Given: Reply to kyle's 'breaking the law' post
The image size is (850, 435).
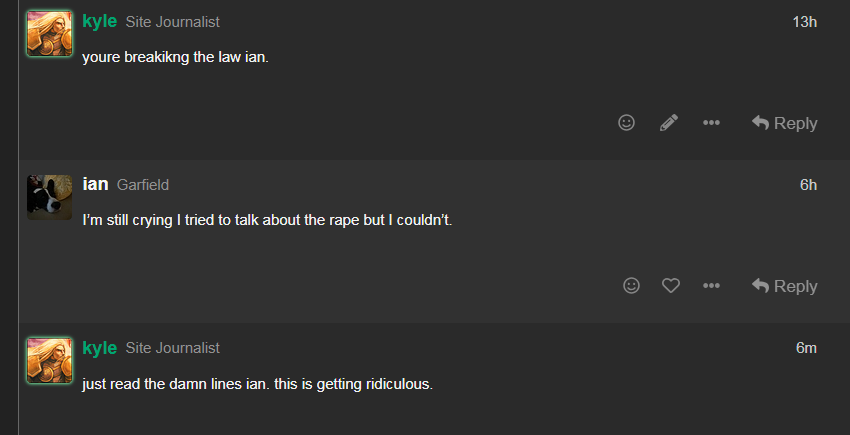Looking at the screenshot, I should click(x=784, y=123).
